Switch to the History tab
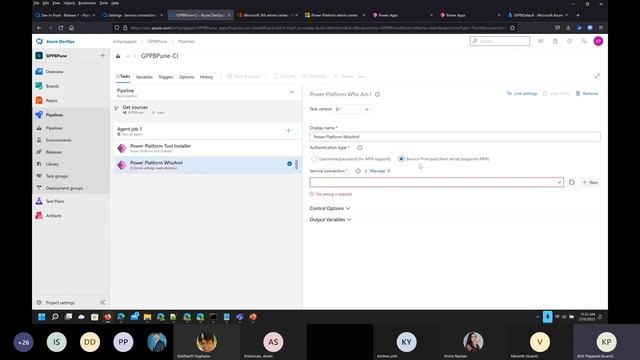 (x=206, y=77)
